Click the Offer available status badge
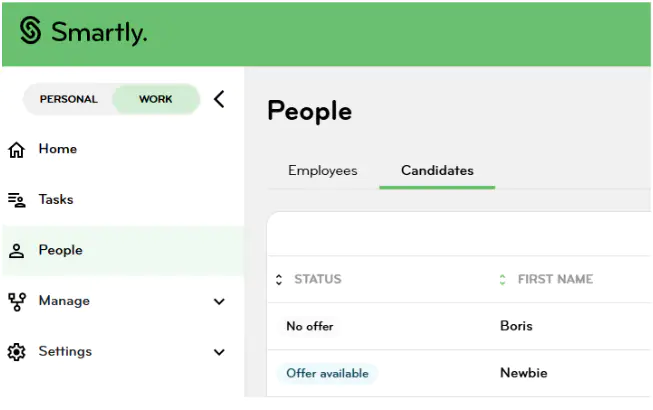 tap(327, 373)
